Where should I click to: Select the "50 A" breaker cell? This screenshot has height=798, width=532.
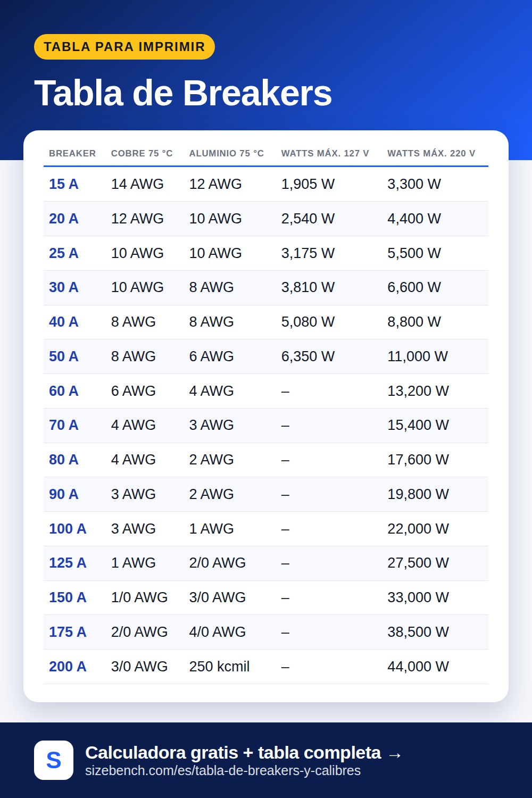[x=64, y=356]
